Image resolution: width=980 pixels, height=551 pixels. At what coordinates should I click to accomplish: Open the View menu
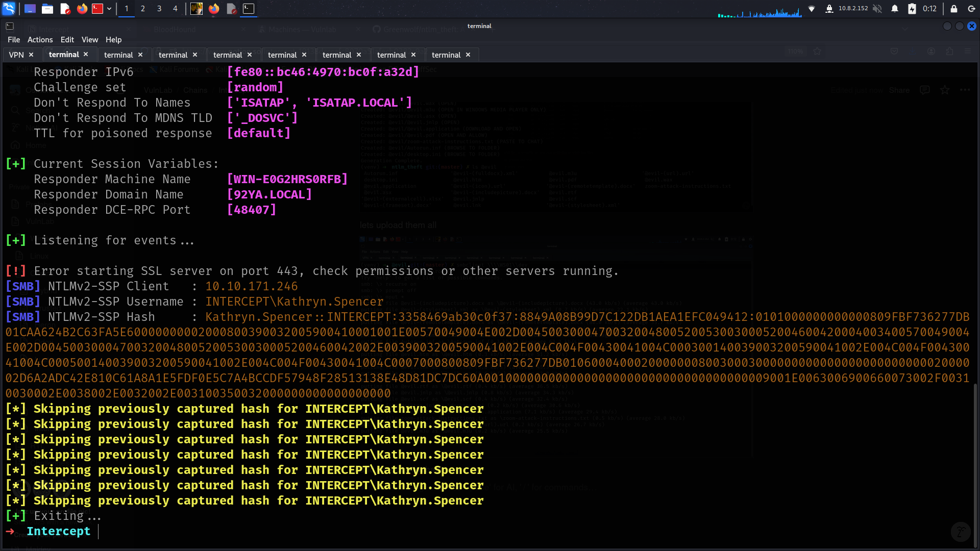(x=90, y=40)
